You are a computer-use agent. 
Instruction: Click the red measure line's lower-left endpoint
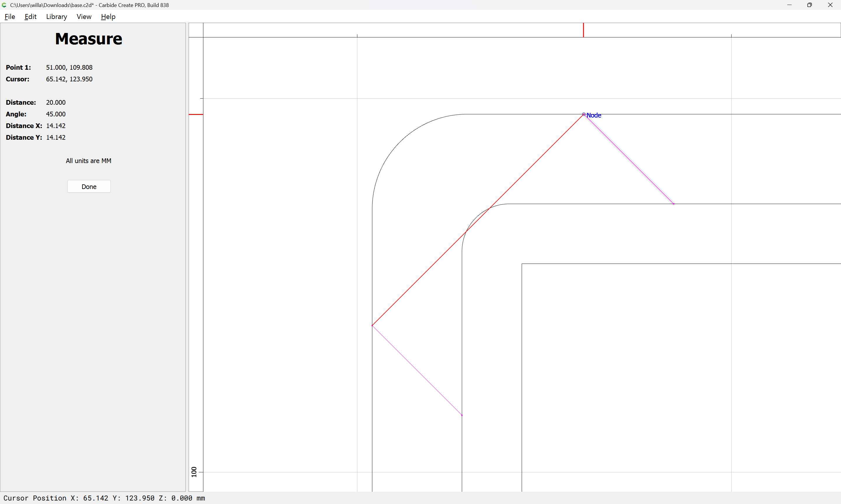372,325
